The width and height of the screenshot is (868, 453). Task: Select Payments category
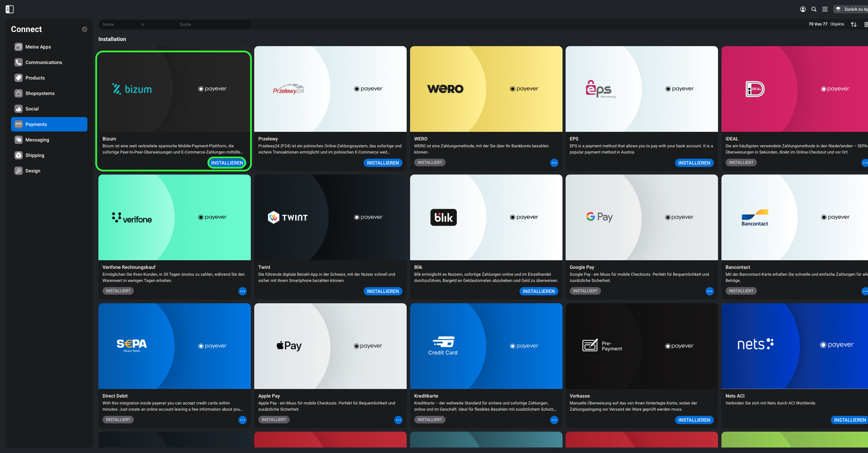pyautogui.click(x=49, y=124)
